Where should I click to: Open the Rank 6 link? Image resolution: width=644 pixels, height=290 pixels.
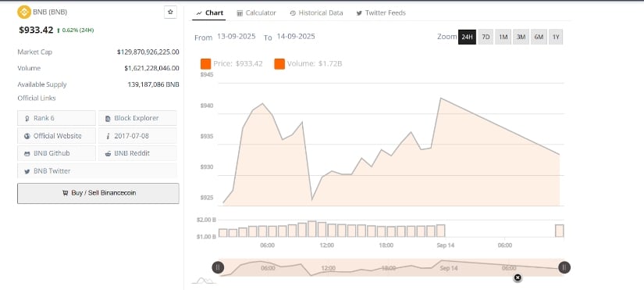[x=57, y=118]
